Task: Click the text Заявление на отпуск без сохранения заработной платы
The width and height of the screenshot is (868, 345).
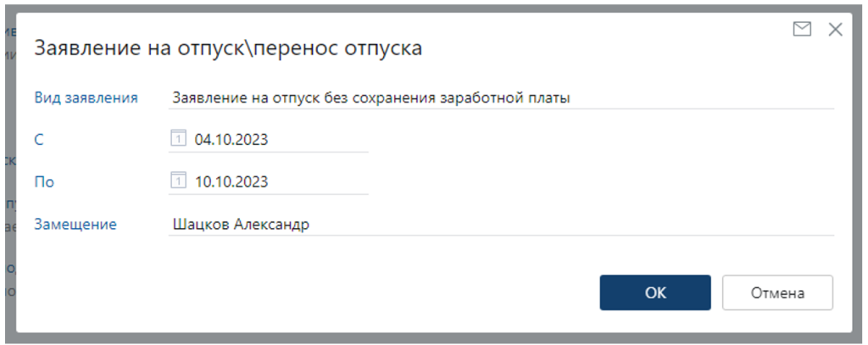Action: pyautogui.click(x=371, y=97)
